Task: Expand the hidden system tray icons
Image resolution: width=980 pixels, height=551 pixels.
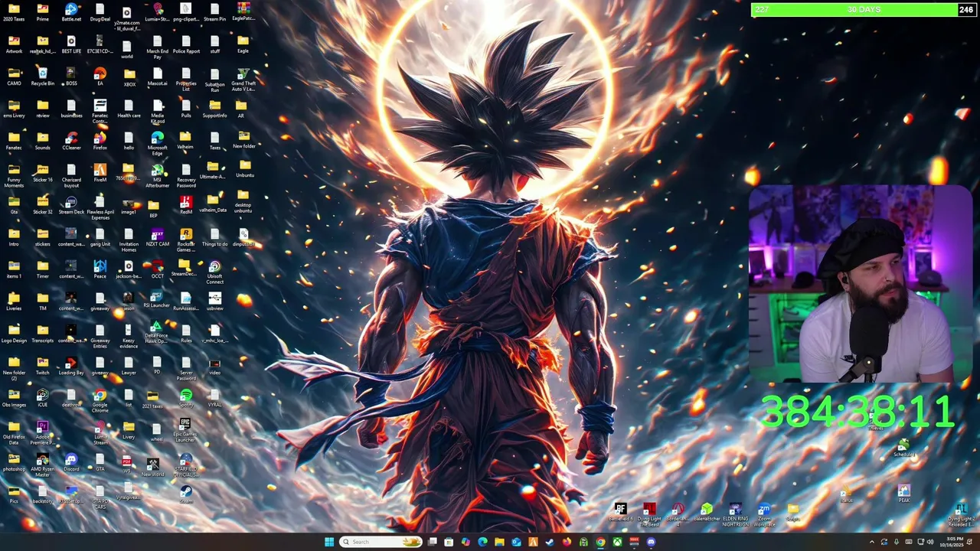Action: (871, 542)
